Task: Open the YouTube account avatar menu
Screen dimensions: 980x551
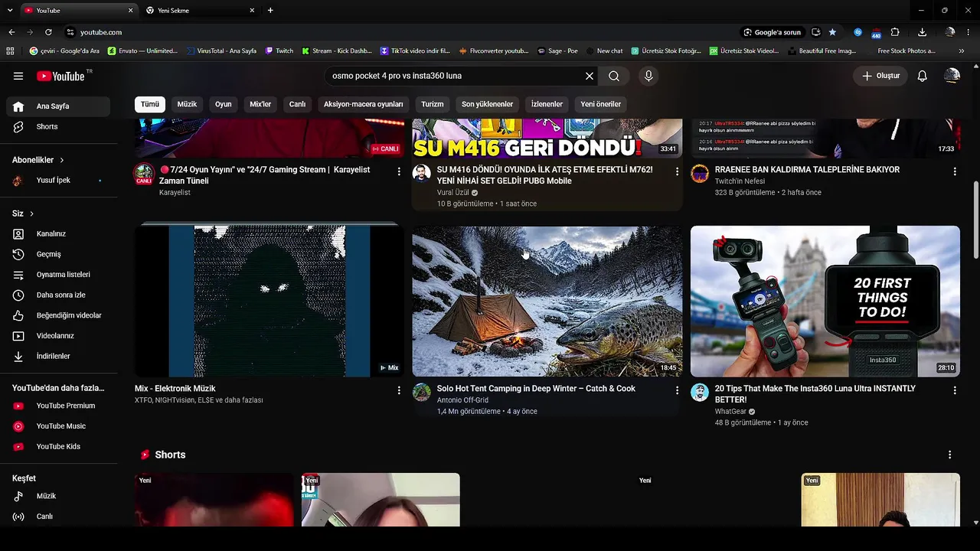Action: coord(952,76)
